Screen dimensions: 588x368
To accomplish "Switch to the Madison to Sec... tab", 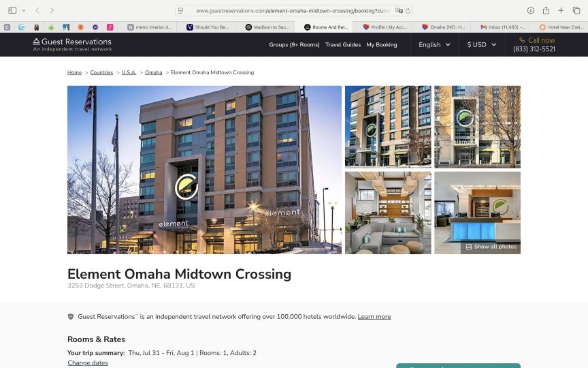I will tap(268, 27).
